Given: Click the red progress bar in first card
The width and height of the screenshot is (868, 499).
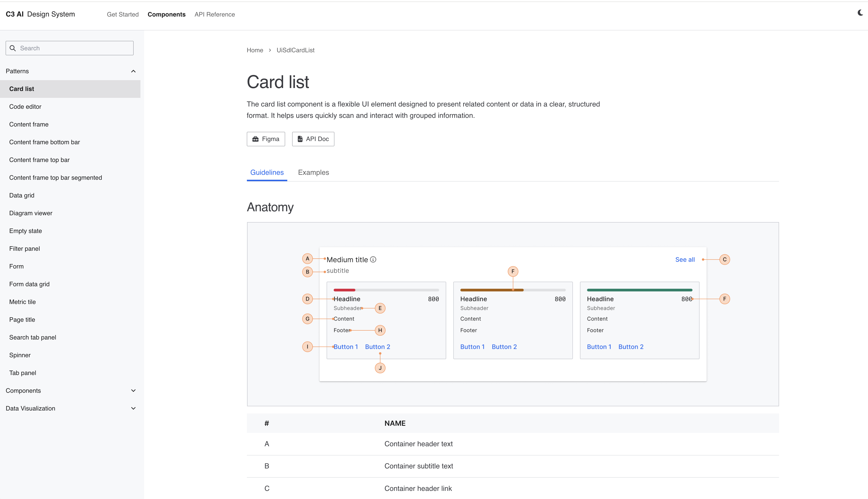Looking at the screenshot, I should coord(344,290).
